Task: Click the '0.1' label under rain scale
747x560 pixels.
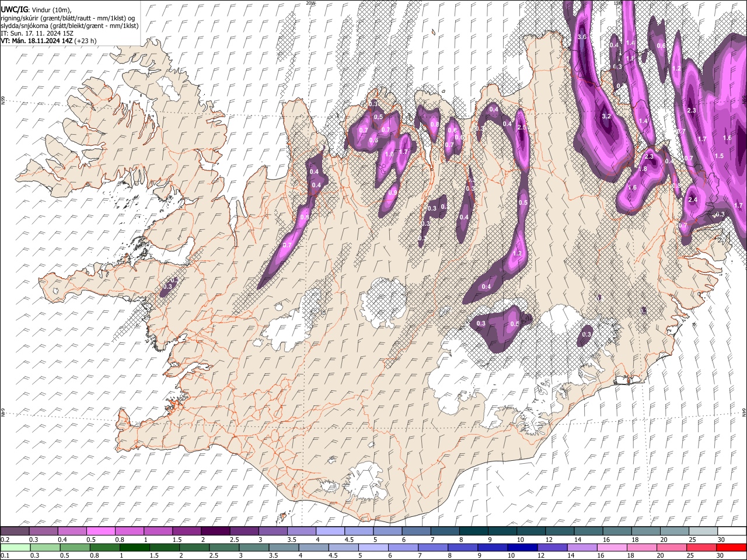Action: click(5, 556)
